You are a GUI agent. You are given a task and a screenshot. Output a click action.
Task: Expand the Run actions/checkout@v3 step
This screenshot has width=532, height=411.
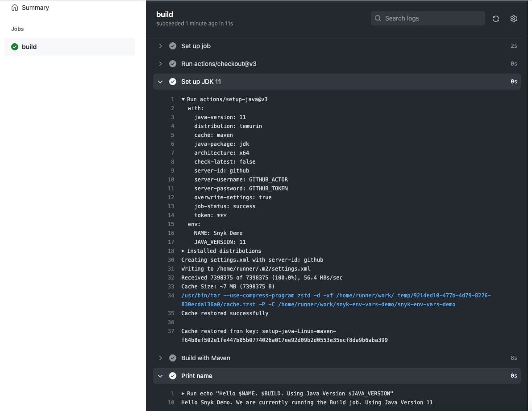[x=161, y=64]
